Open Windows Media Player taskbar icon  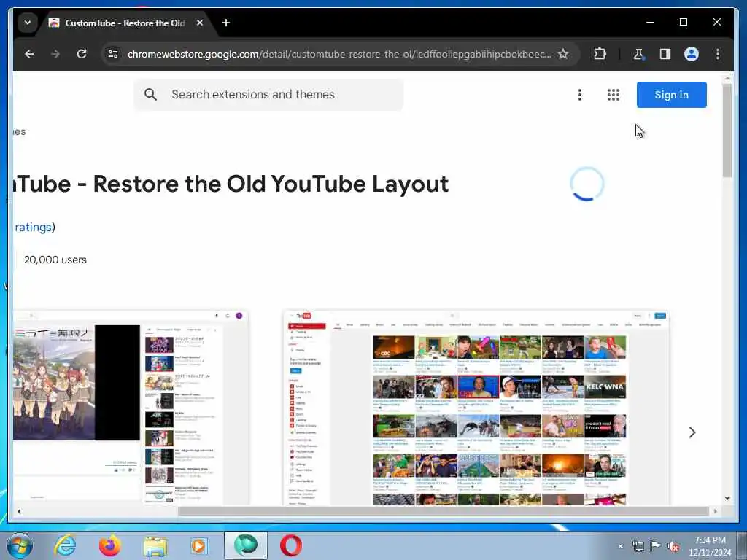tap(200, 545)
